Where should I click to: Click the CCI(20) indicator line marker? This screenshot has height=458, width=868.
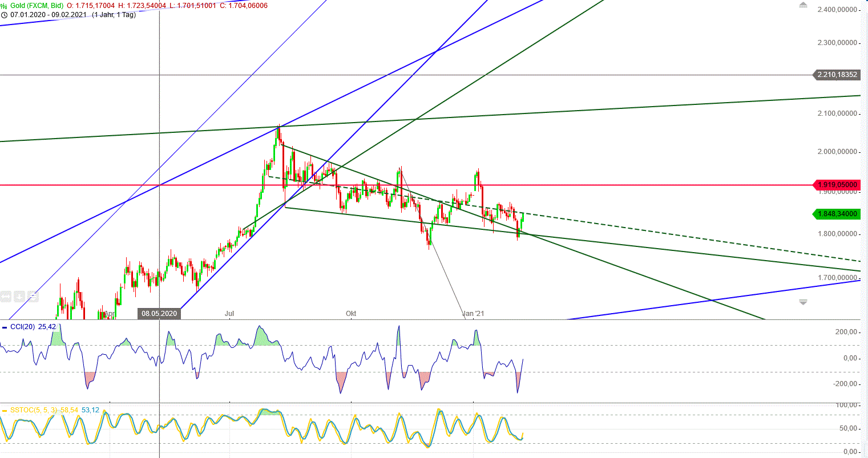point(5,327)
